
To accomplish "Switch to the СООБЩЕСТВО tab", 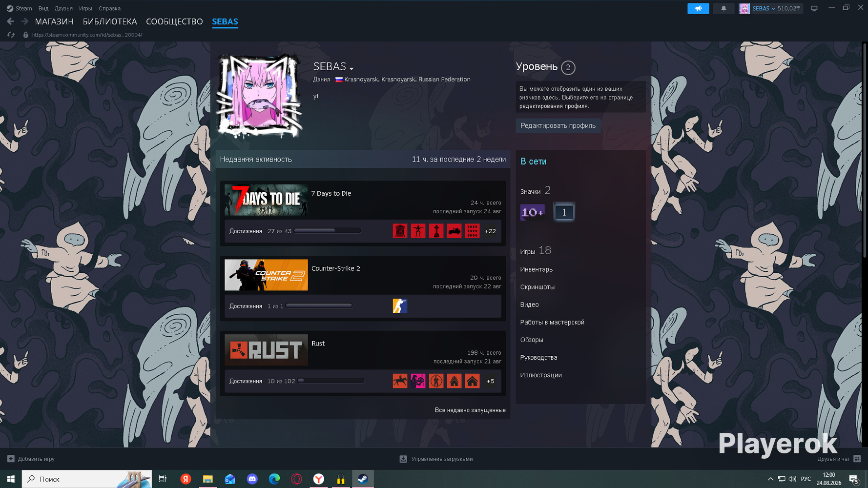I will tap(174, 21).
